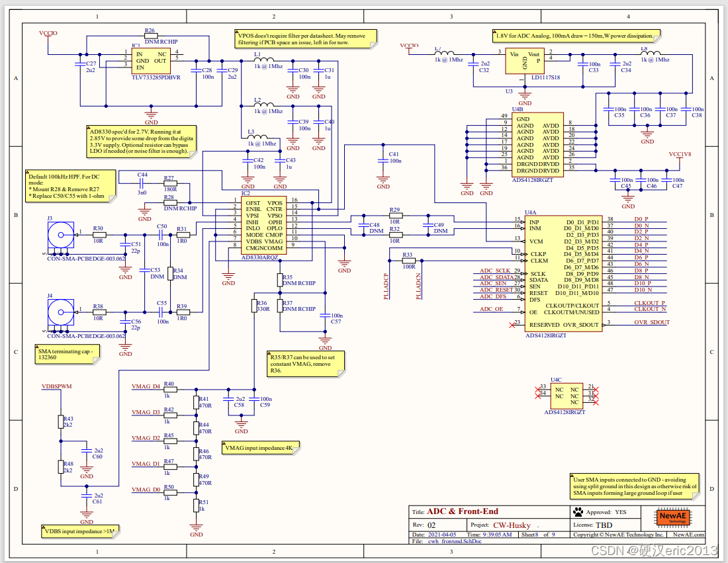Select the R36 330R resistor symbol
Screen dimensions: 728x563
[254, 306]
